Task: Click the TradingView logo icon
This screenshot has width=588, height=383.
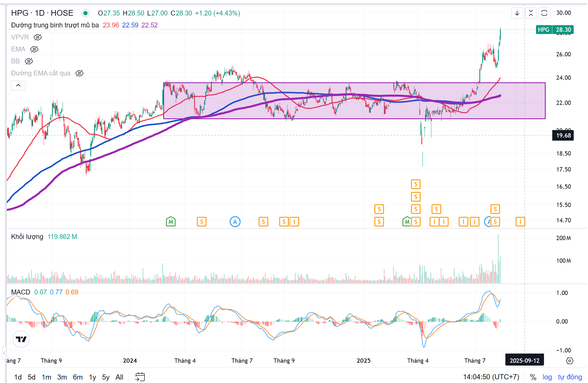Action: (21, 339)
